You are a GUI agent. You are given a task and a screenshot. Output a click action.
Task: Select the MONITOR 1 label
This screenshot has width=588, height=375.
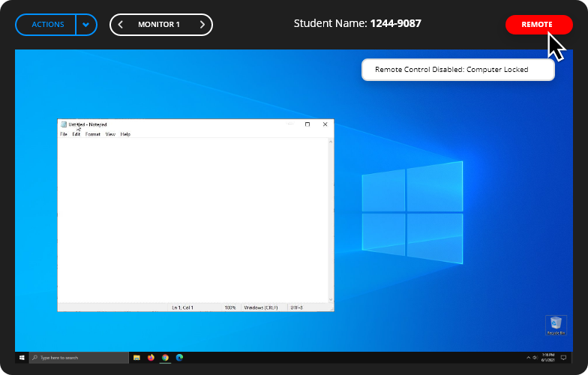click(159, 24)
